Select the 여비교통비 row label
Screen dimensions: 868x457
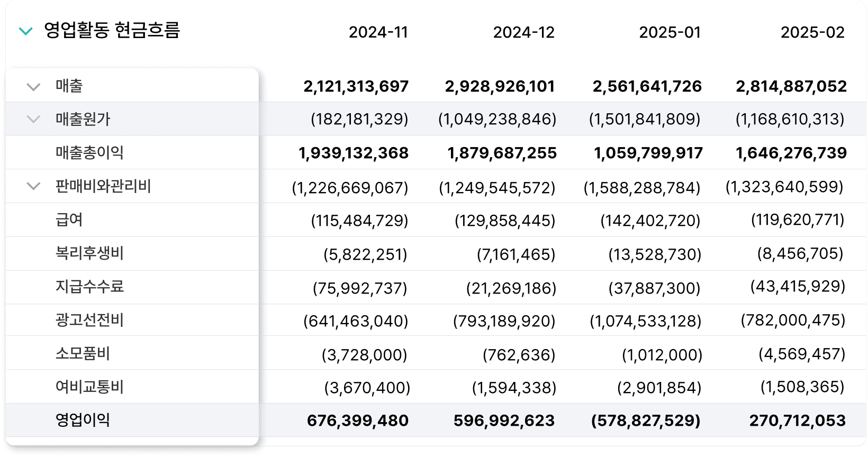[x=89, y=387]
